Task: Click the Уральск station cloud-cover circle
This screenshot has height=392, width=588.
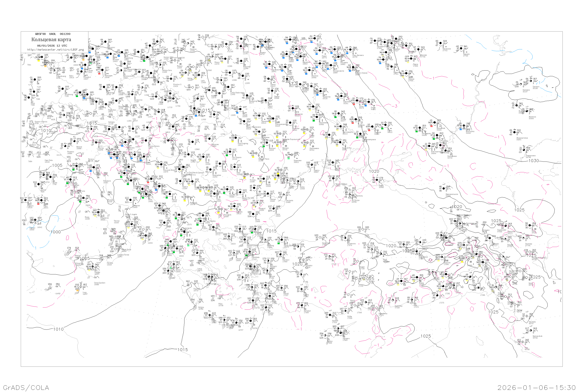Action: (x=531, y=81)
